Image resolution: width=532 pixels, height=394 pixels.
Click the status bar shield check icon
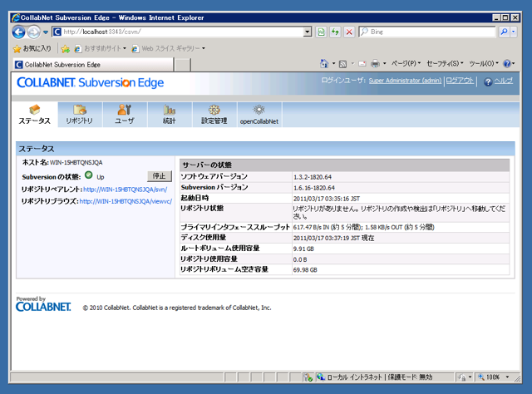[308, 377]
